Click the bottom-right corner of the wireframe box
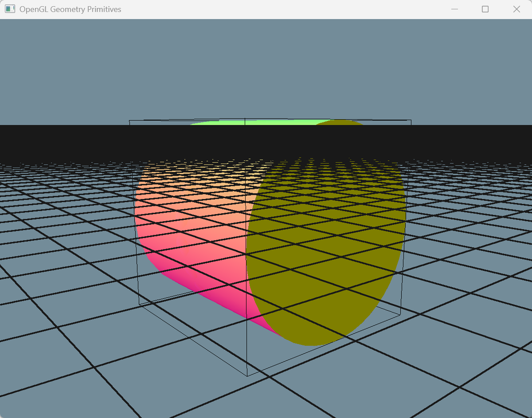Screen dimensions: 532x418 click(x=400, y=314)
